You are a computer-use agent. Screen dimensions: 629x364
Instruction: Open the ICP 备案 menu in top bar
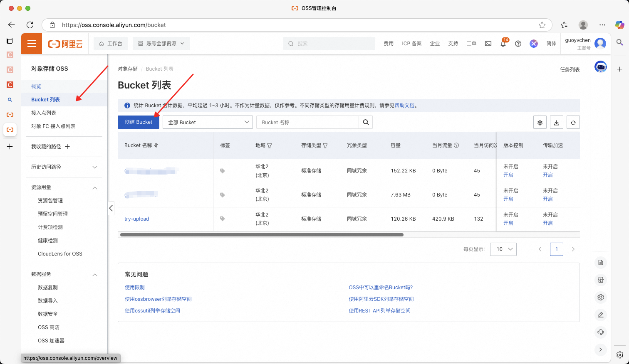click(x=411, y=43)
